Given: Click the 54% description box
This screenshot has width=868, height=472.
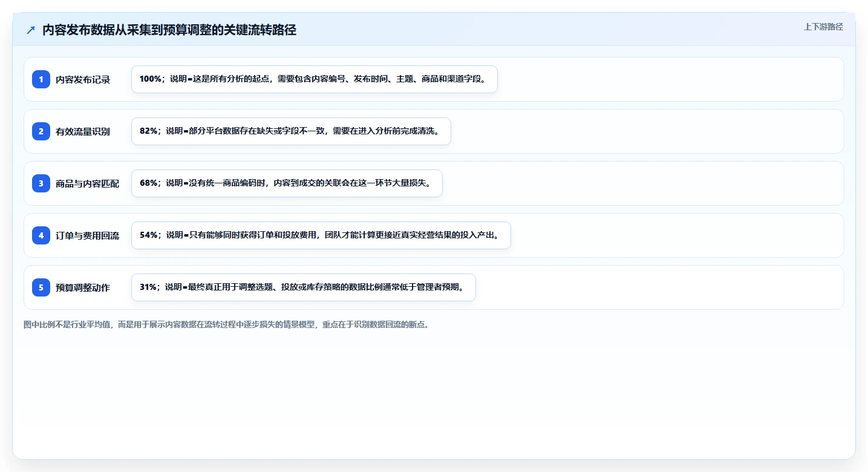Looking at the screenshot, I should pyautogui.click(x=321, y=235).
